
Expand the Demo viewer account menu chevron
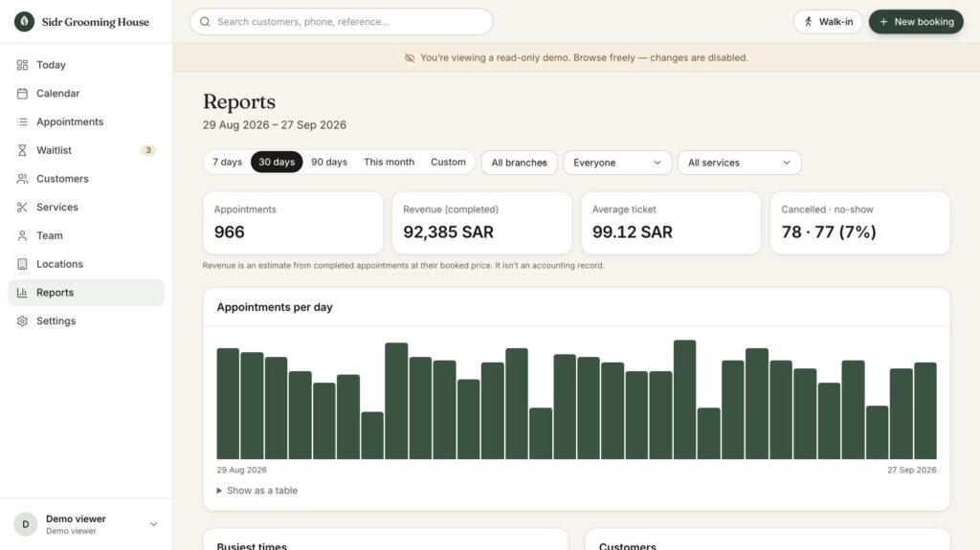(154, 524)
